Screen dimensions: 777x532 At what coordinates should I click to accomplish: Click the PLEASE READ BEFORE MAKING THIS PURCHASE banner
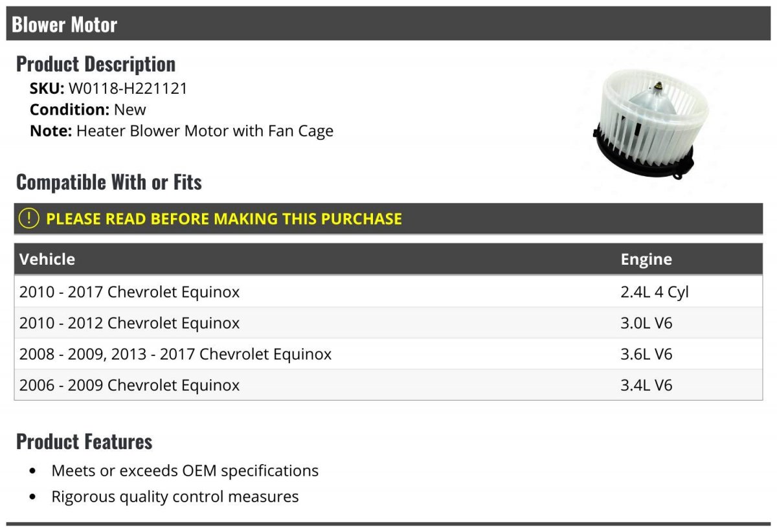point(388,219)
